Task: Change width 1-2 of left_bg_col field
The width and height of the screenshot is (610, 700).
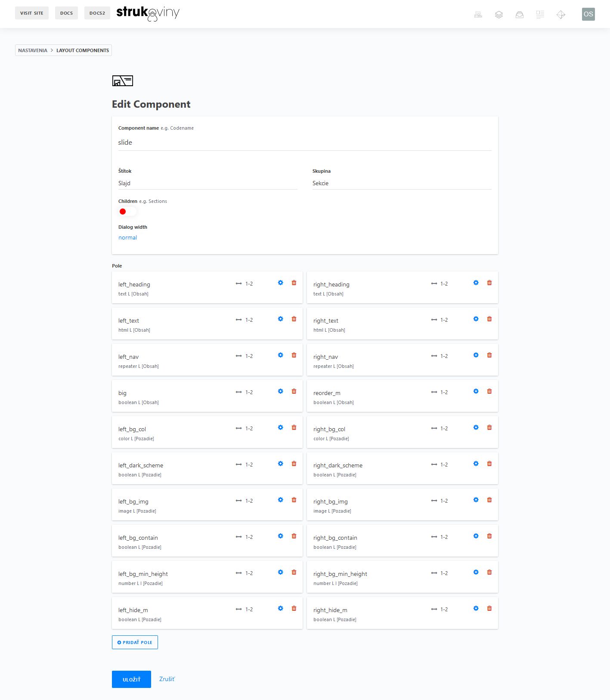Action: tap(244, 429)
